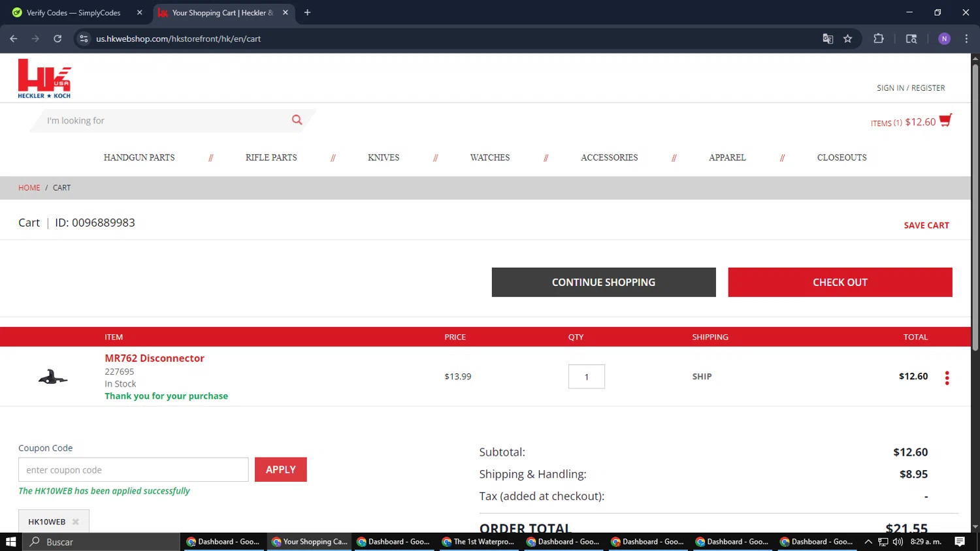This screenshot has height=551, width=980.
Task: Click the MR762 Disconnector thumbnail image
Action: click(x=53, y=377)
